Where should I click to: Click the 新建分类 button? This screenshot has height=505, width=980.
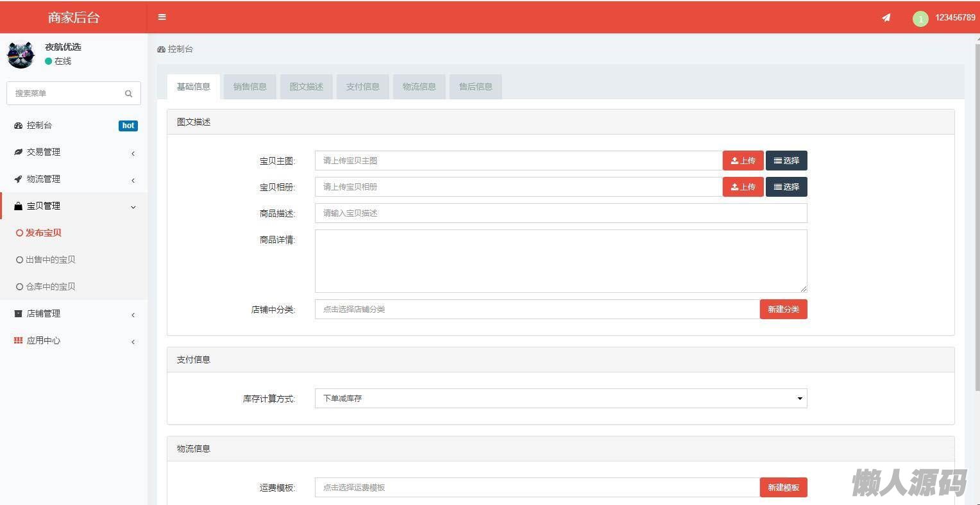tap(783, 310)
